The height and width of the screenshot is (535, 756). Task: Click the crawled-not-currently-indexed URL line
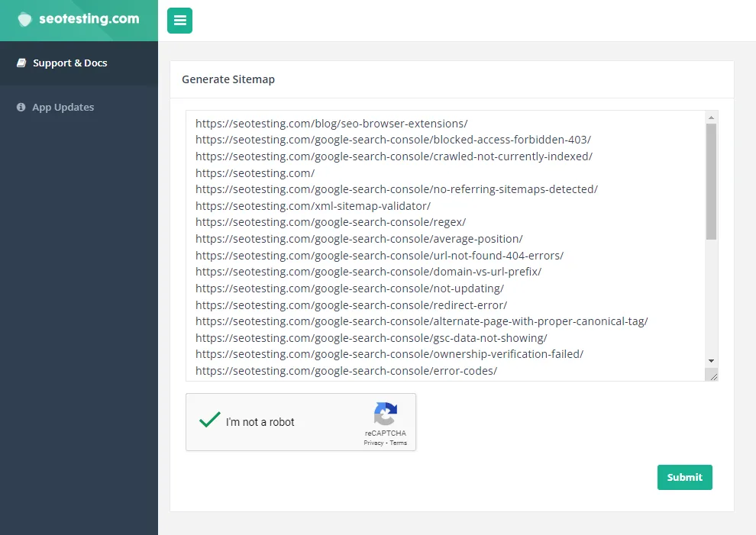coord(394,156)
